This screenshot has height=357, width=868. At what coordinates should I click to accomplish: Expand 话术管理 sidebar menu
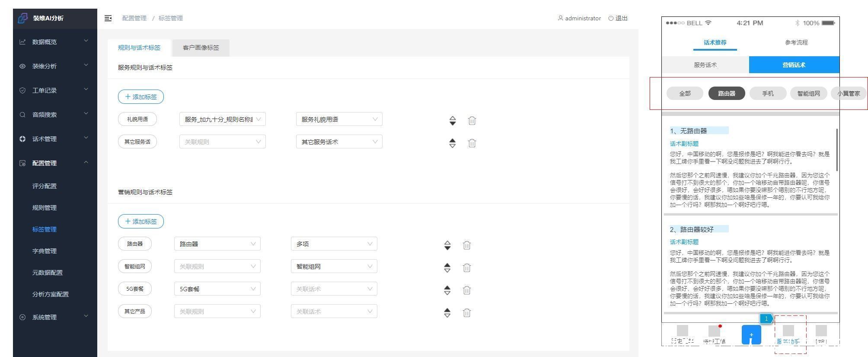click(x=55, y=139)
